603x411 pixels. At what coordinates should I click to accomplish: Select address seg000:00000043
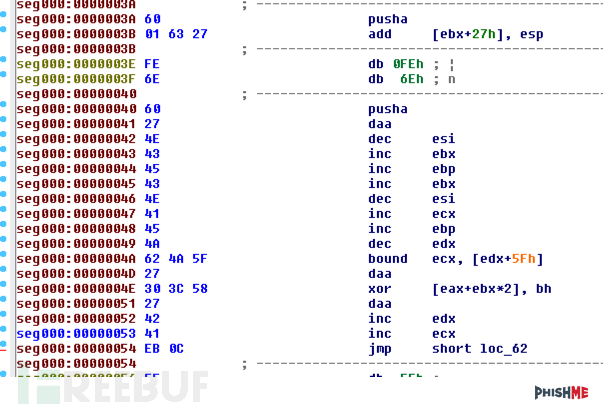(x=76, y=154)
